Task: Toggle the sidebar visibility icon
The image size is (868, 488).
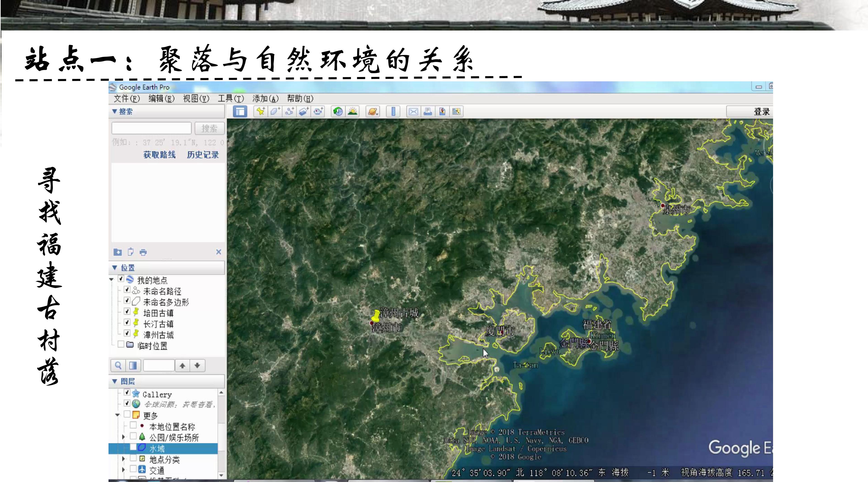Action: [x=240, y=112]
